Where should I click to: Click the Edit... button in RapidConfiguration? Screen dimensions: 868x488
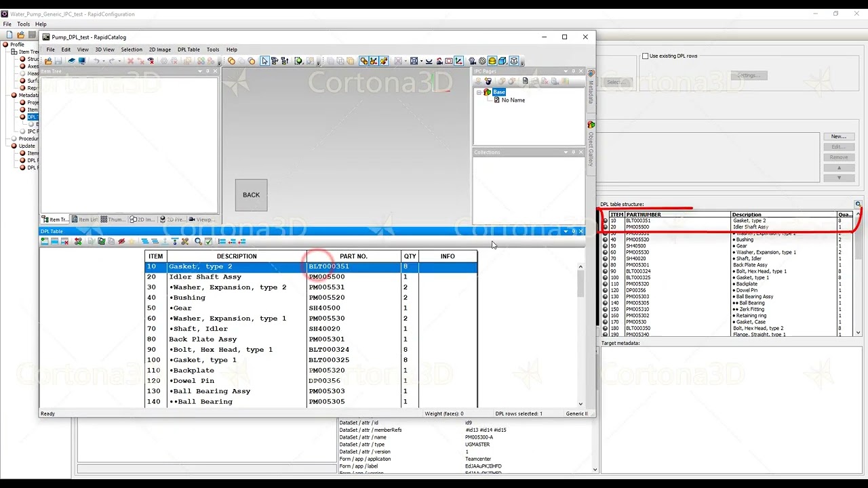point(839,146)
